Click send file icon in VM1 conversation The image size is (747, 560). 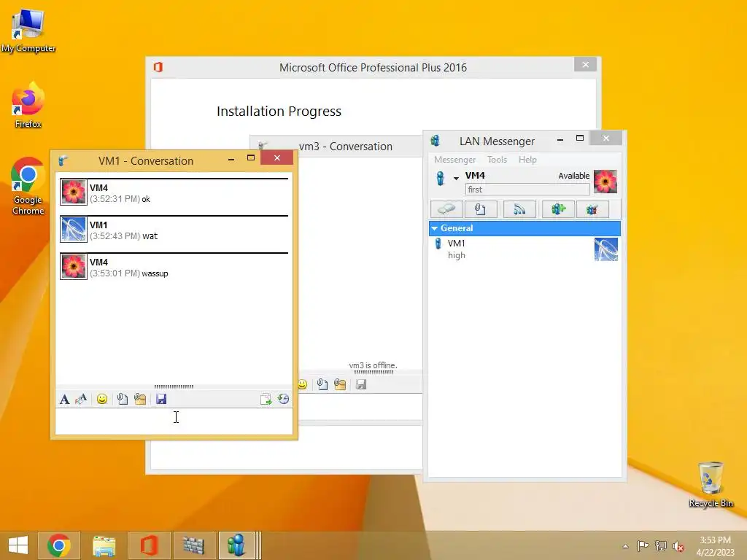click(123, 399)
